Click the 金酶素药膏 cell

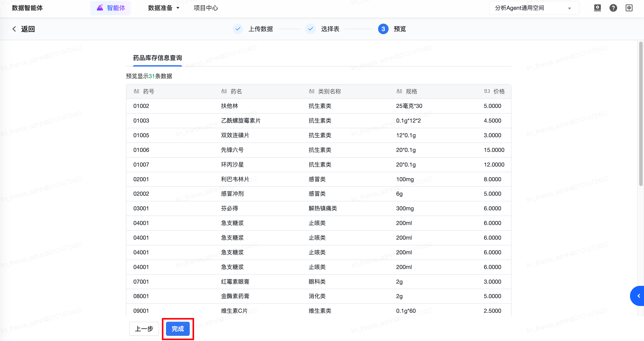click(x=235, y=296)
